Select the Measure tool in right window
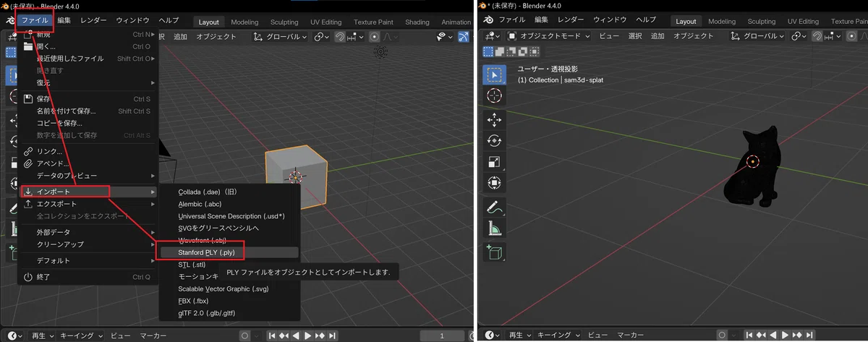Screen dimensions: 868x342 pos(495,228)
